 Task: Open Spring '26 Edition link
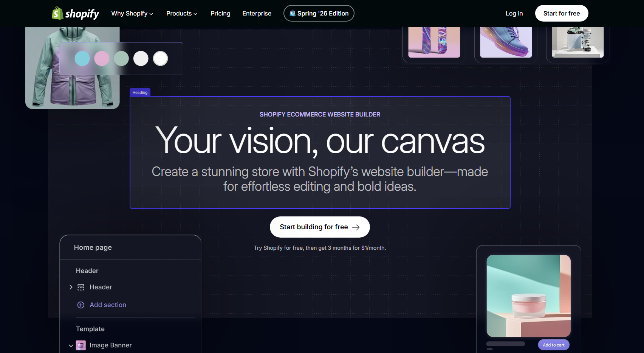[x=319, y=13]
